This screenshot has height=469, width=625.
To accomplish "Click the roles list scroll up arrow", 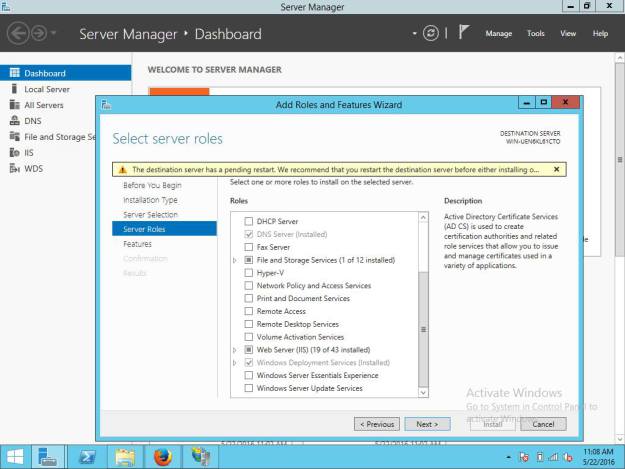I will click(423, 217).
